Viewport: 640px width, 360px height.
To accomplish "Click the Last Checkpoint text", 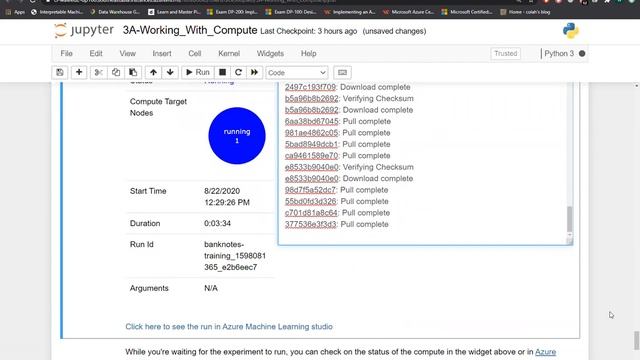I will tap(309, 31).
